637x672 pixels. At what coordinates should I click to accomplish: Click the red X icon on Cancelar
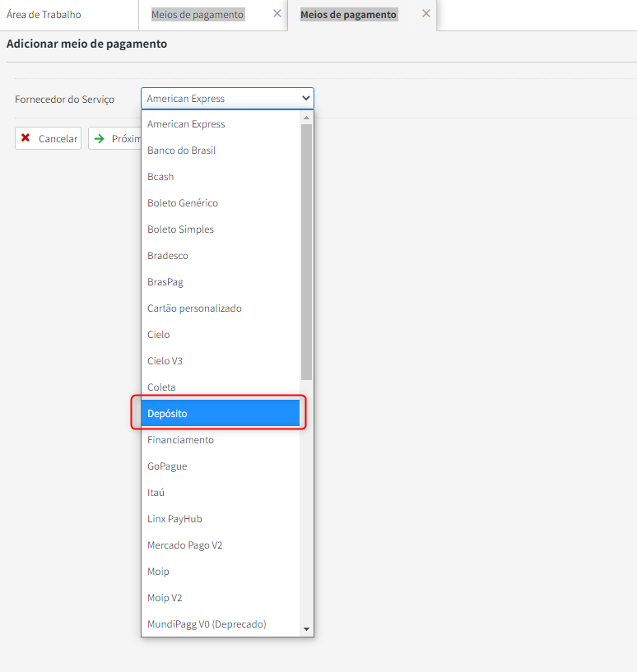pos(26,137)
